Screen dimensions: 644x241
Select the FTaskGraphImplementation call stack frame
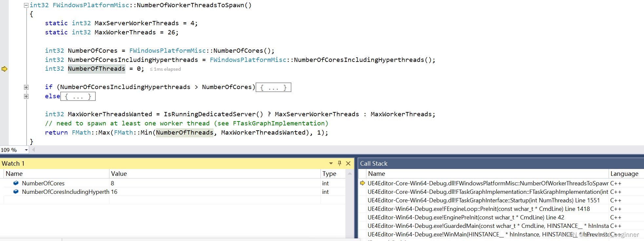(501, 192)
